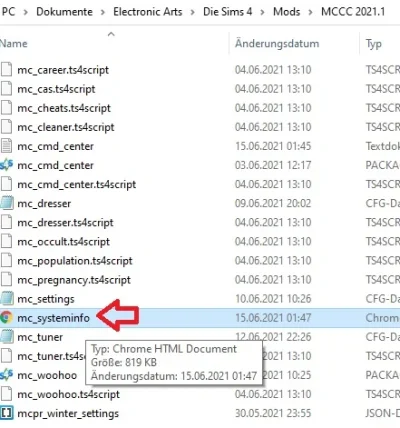Click the Sims package icon of mc_woohoo
This screenshot has width=400, height=428.
6,375
